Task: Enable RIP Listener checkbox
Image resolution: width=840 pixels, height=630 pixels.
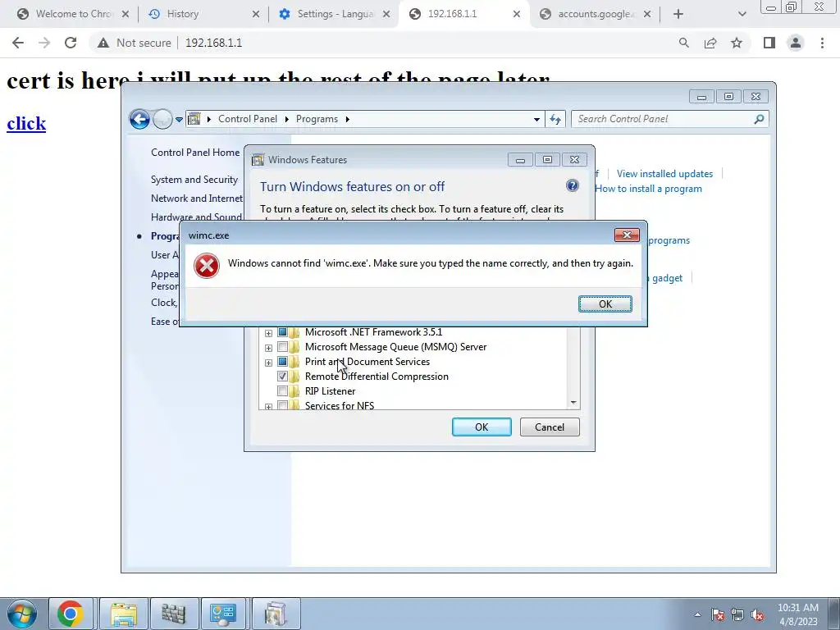Action: click(282, 391)
